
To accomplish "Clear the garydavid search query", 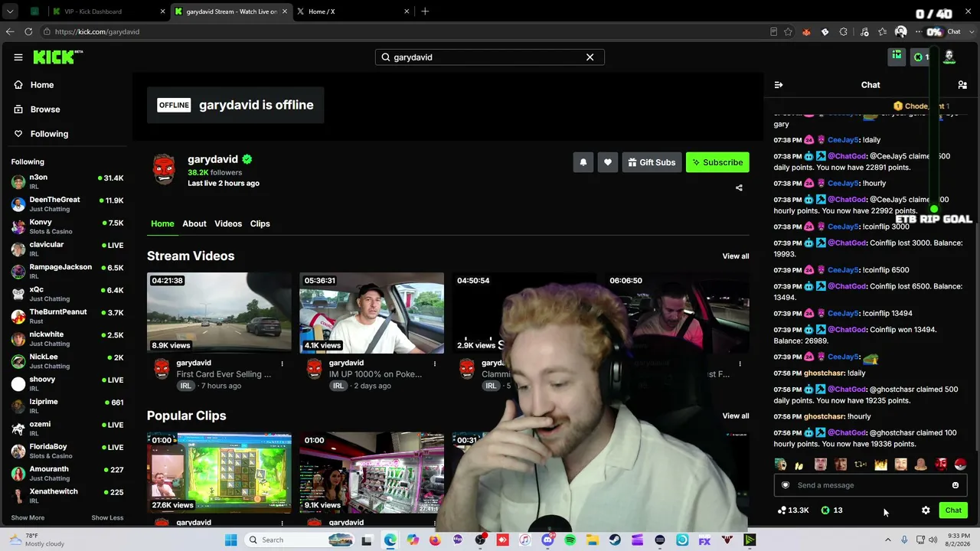I will (590, 57).
